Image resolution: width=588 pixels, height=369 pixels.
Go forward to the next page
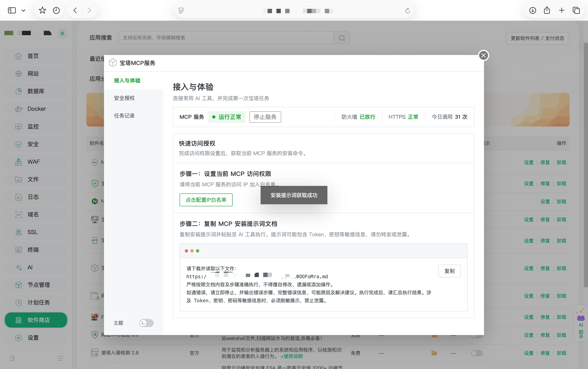pyautogui.click(x=89, y=10)
